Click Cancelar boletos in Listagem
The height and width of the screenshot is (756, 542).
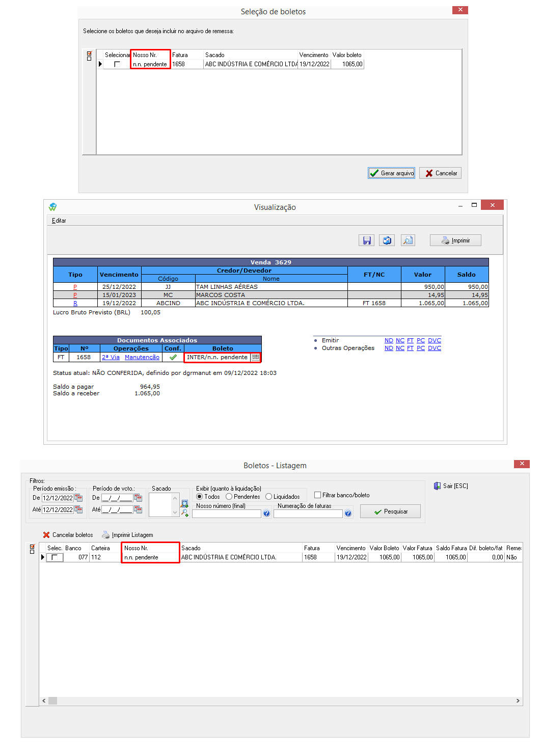68,535
